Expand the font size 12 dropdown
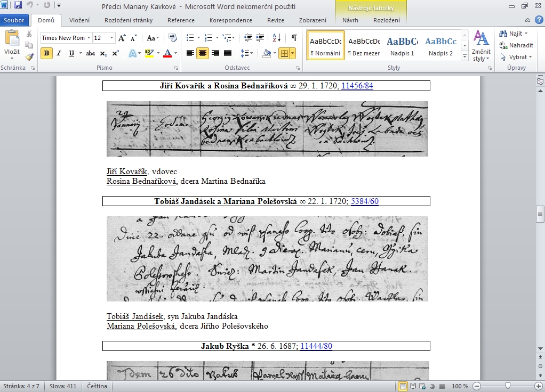Image resolution: width=545 pixels, height=392 pixels. tap(111, 38)
